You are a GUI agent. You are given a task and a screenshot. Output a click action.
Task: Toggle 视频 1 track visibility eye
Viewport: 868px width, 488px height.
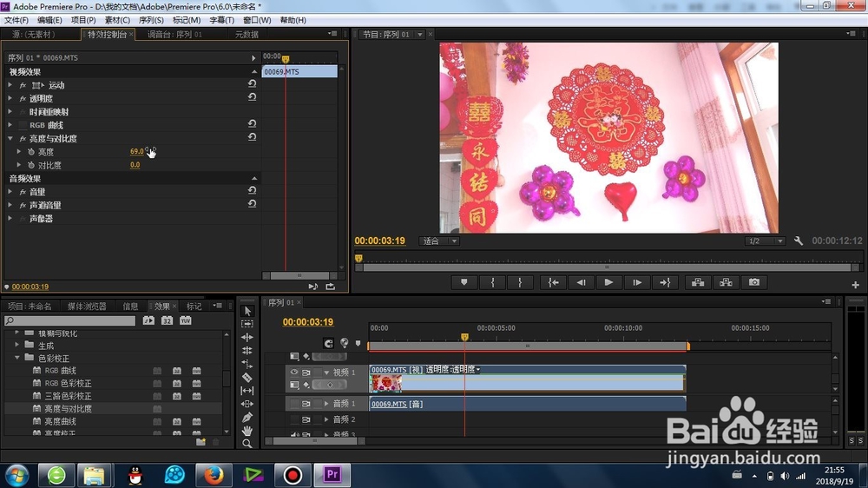click(294, 373)
